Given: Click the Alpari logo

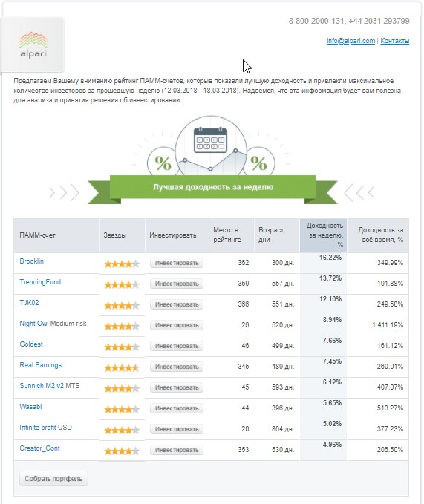Looking at the screenshot, I should (33, 45).
